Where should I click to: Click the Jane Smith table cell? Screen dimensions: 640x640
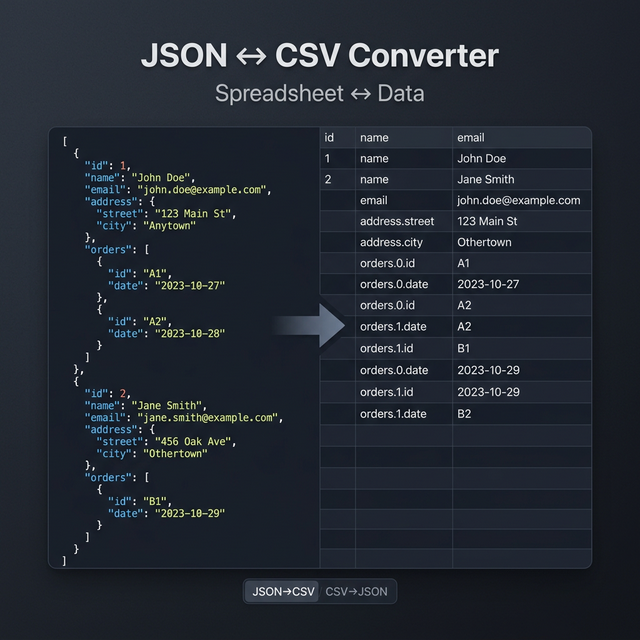(x=522, y=179)
